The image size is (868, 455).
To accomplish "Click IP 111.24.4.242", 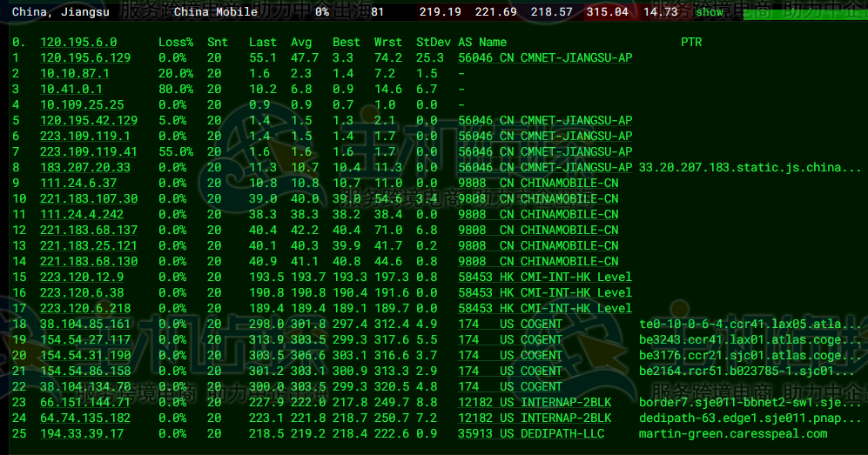I will 82,215.
